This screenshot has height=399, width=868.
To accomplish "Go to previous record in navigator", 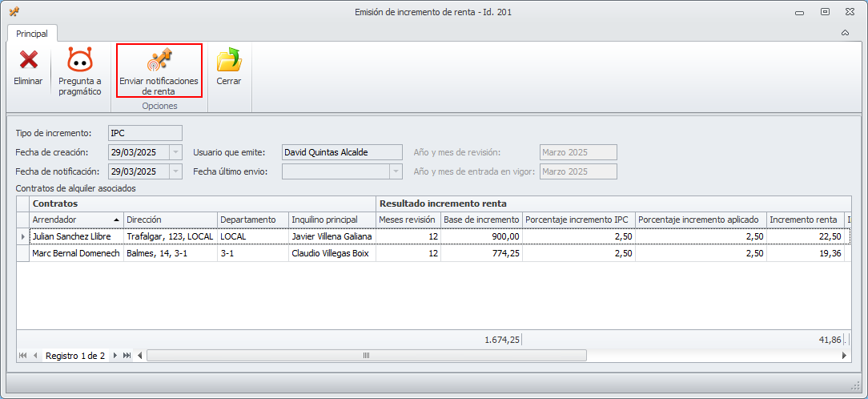I will (35, 355).
